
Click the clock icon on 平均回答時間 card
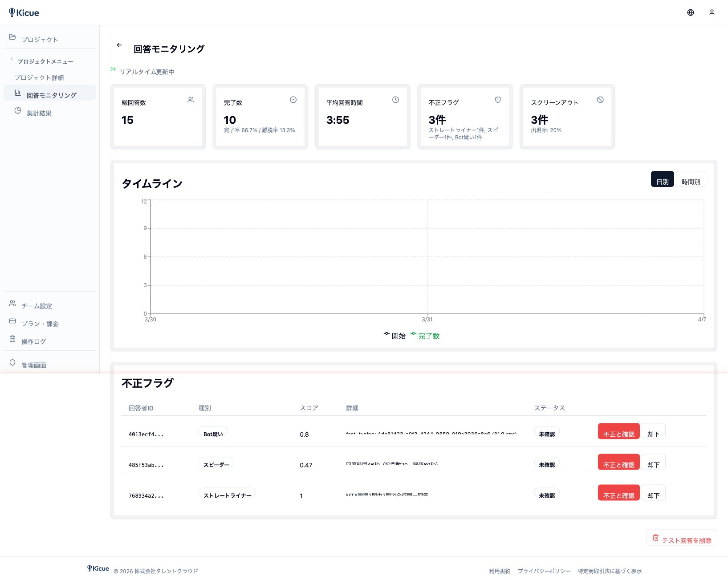click(x=395, y=100)
